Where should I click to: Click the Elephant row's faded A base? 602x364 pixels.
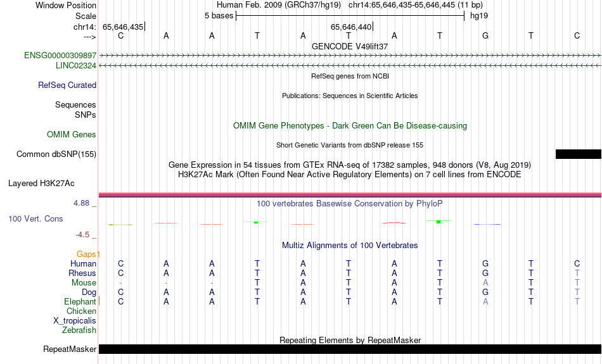485,301
